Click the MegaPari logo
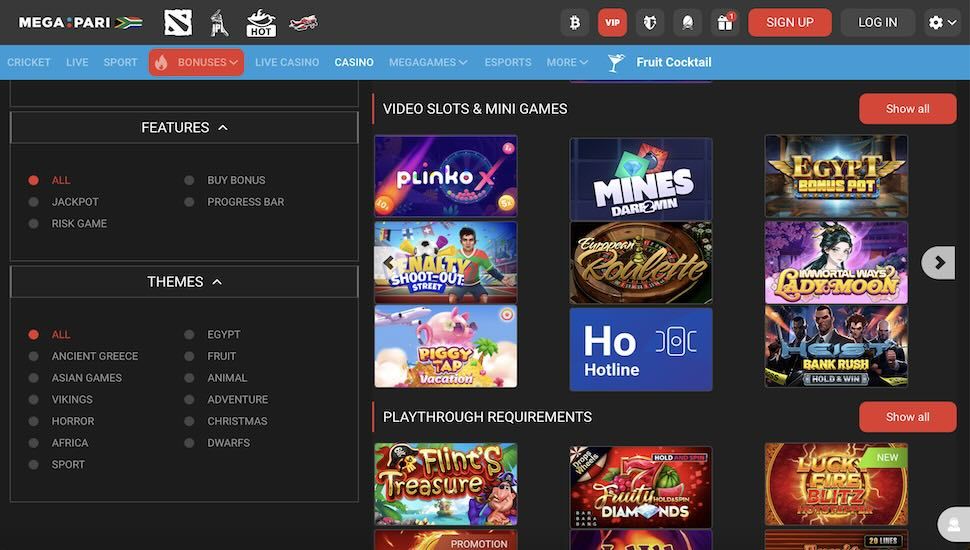 [x=80, y=22]
